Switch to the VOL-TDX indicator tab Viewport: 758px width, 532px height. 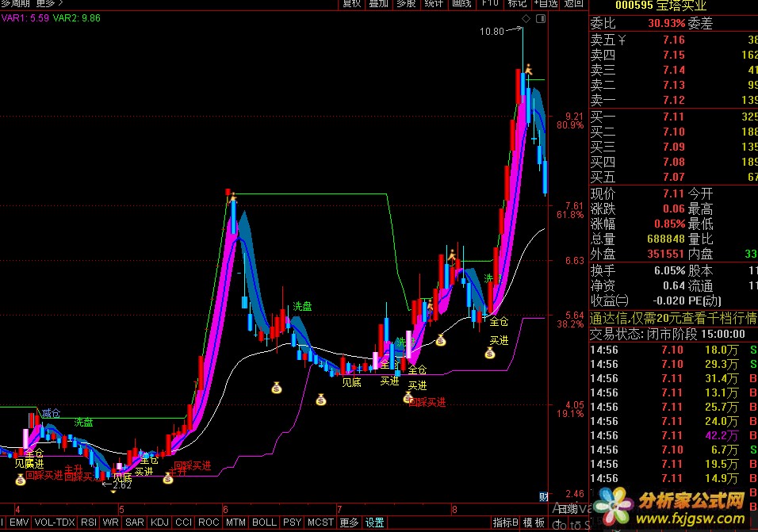click(55, 522)
